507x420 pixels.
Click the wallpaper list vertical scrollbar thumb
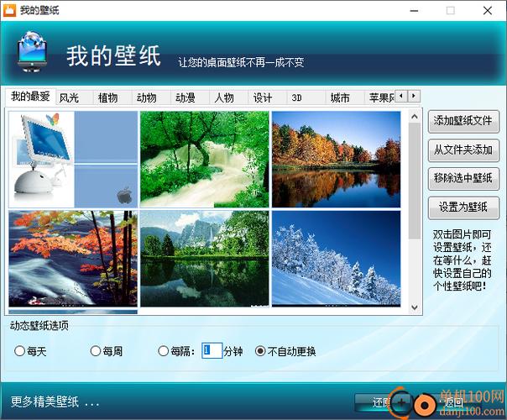pyautogui.click(x=415, y=181)
